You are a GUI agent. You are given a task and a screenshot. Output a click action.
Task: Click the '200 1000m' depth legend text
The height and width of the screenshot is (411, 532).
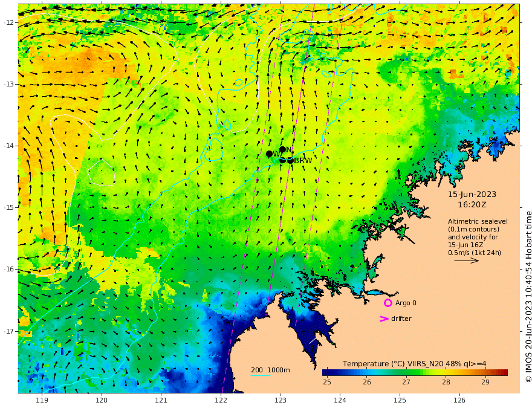click(x=270, y=370)
